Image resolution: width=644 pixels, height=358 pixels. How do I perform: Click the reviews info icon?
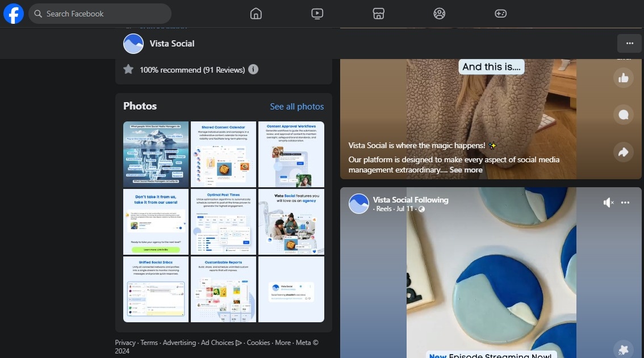pyautogui.click(x=253, y=69)
